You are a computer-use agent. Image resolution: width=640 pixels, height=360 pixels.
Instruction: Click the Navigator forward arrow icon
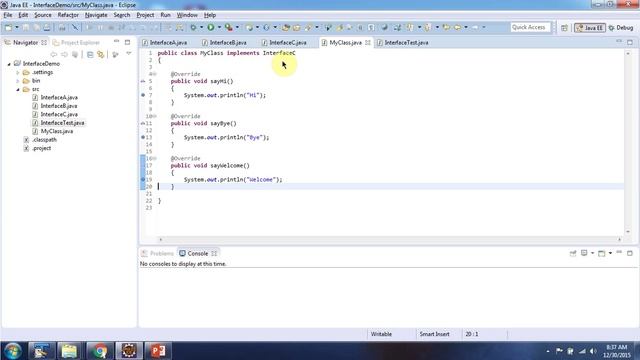tap(64, 55)
